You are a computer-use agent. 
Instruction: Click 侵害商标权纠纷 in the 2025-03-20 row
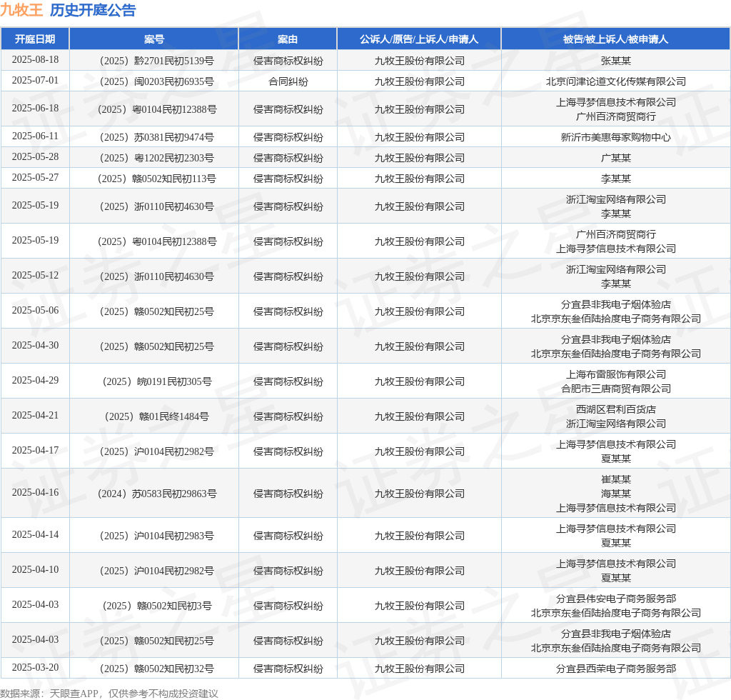288,669
